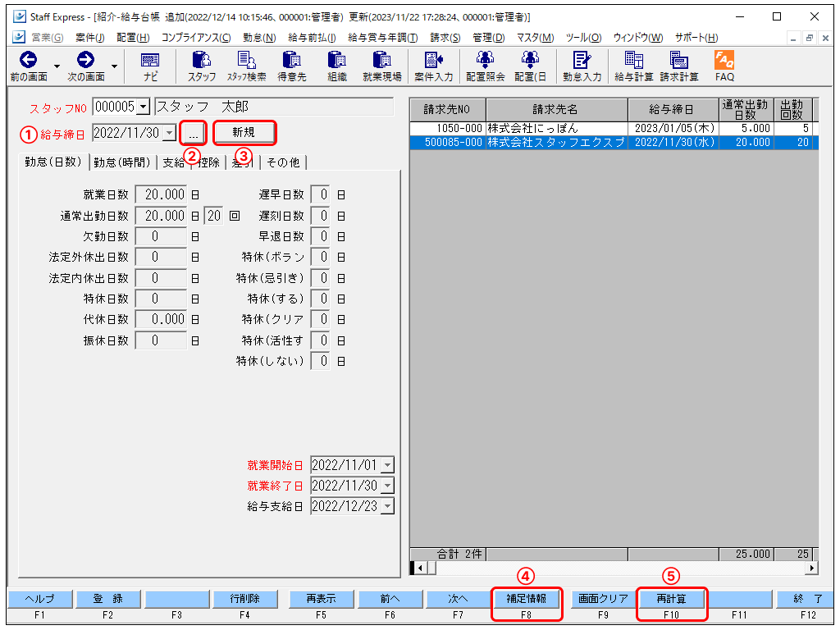Open the 組織 toolbar icon
840x630 pixels.
click(336, 66)
